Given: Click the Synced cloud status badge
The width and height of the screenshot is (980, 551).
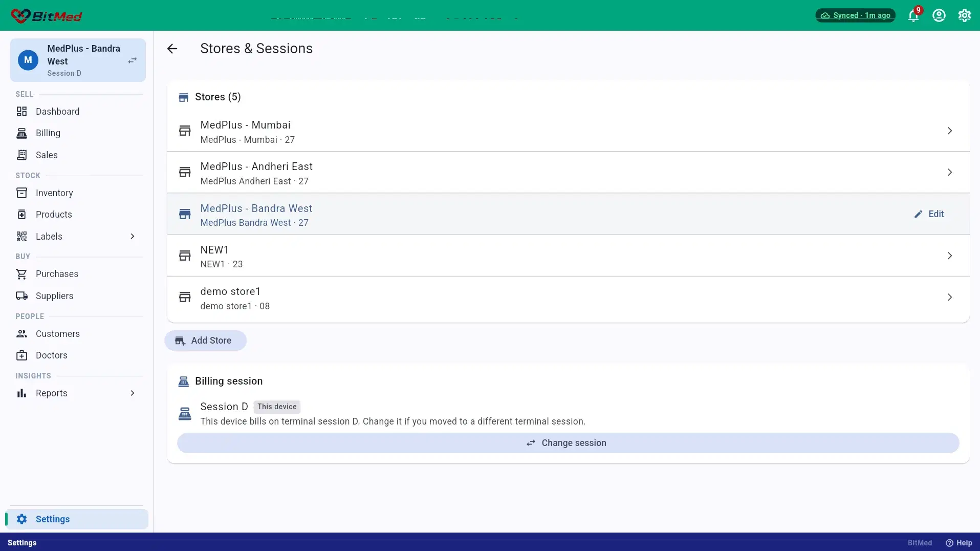Looking at the screenshot, I should pos(856,15).
